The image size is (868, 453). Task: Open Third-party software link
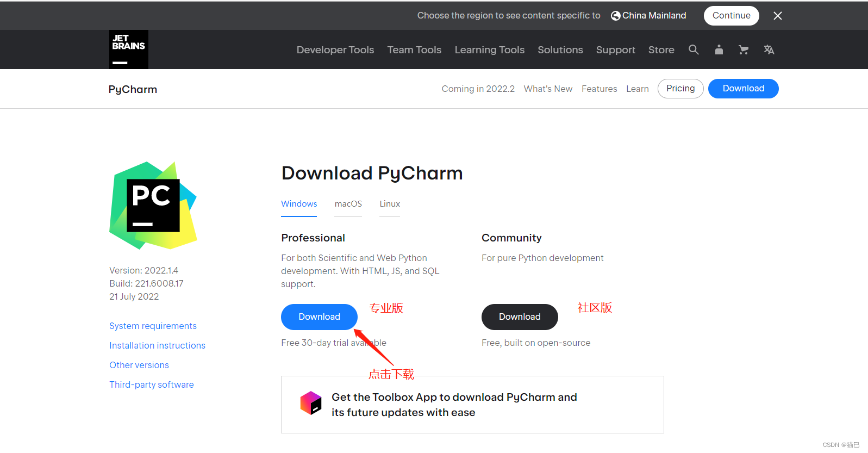tap(152, 384)
